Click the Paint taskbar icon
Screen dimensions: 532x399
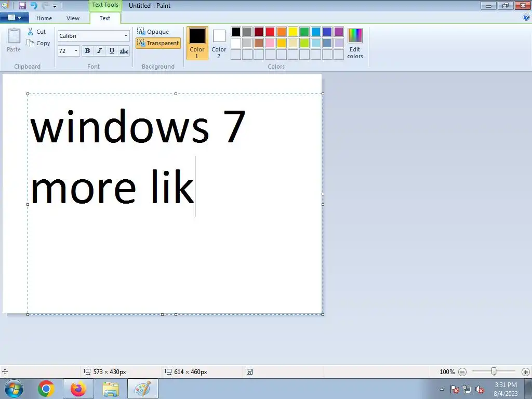[143, 389]
